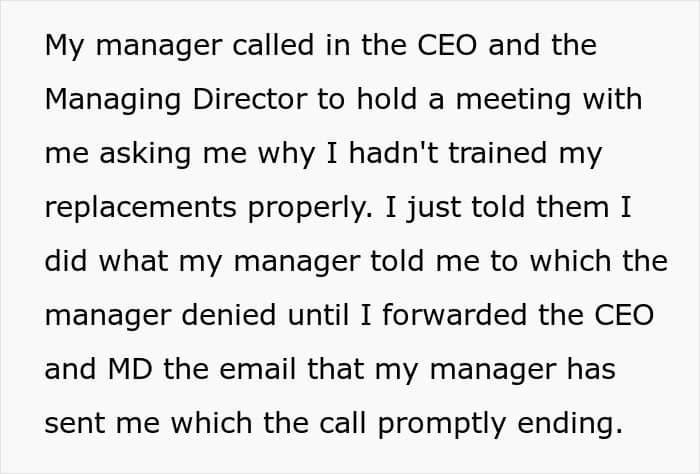Click the word "replacements"

point(141,209)
